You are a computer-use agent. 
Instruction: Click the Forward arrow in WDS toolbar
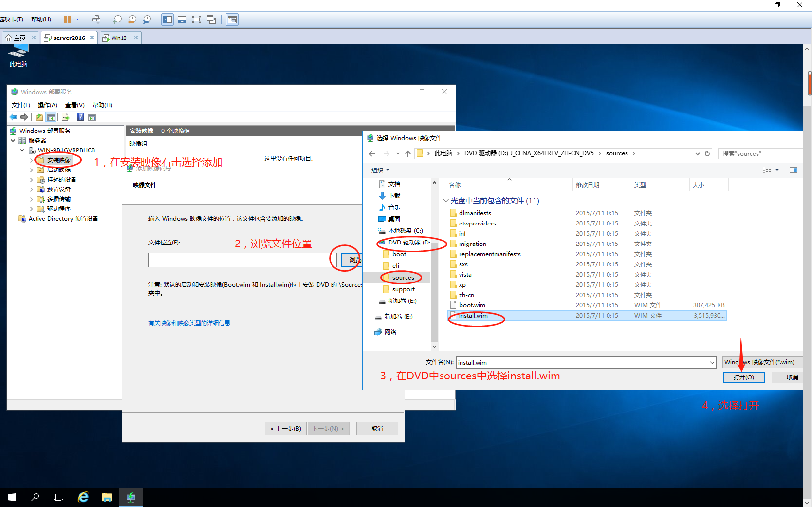[24, 117]
